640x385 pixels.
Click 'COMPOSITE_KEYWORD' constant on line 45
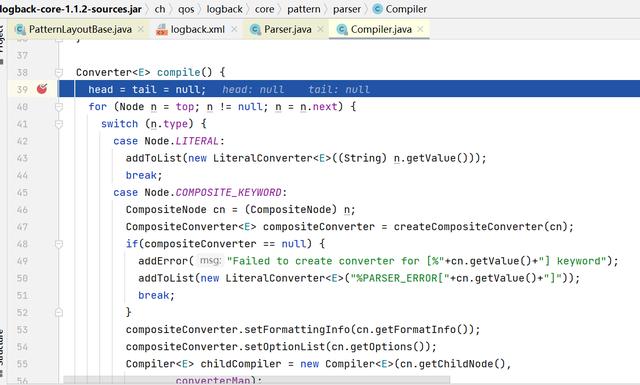point(229,192)
